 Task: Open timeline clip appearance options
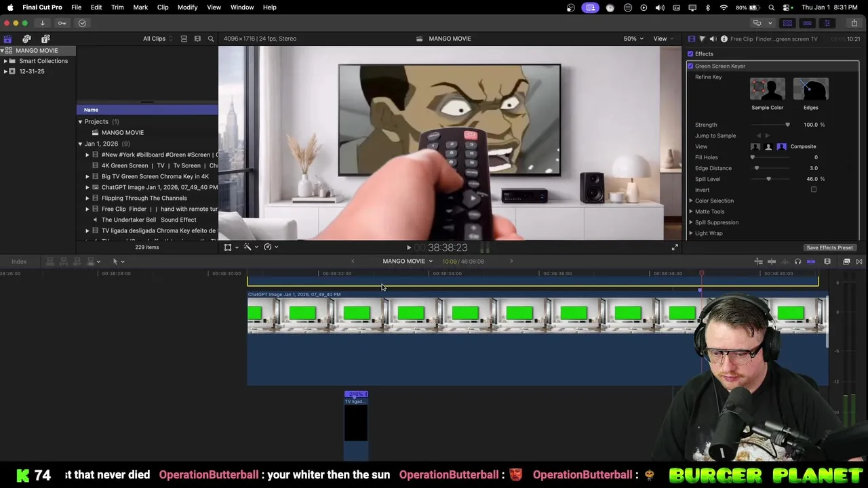point(827,262)
